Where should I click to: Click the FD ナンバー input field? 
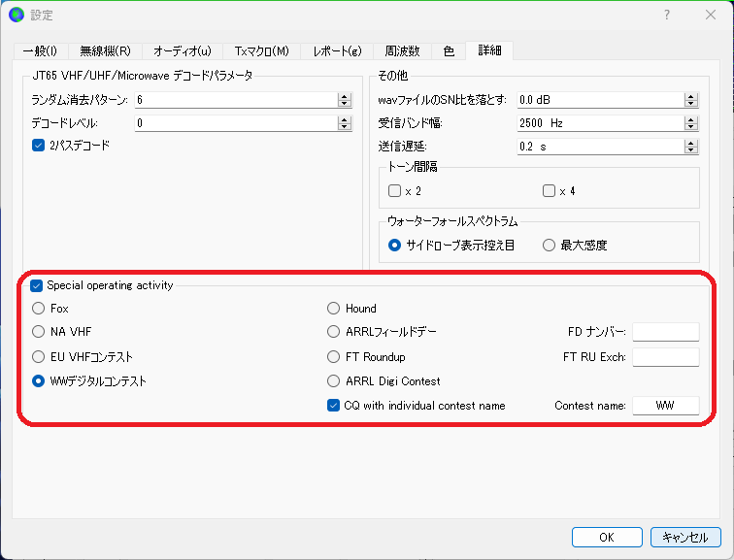666,332
